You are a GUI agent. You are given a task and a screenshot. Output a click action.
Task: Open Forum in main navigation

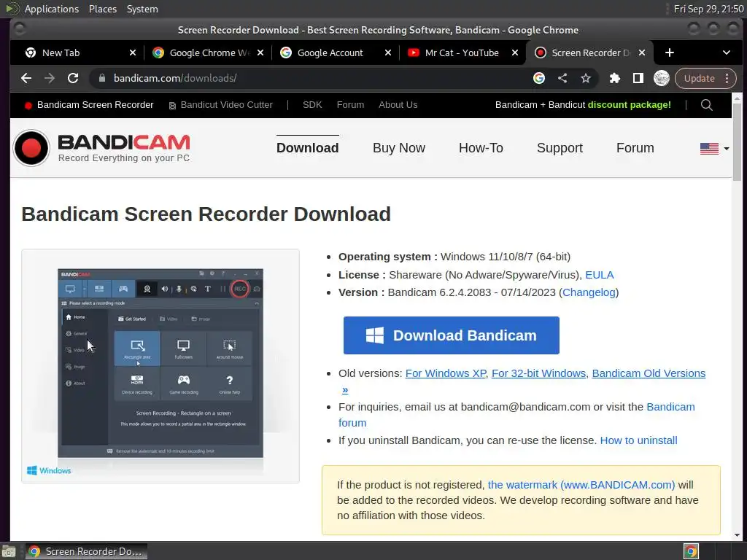click(x=635, y=148)
